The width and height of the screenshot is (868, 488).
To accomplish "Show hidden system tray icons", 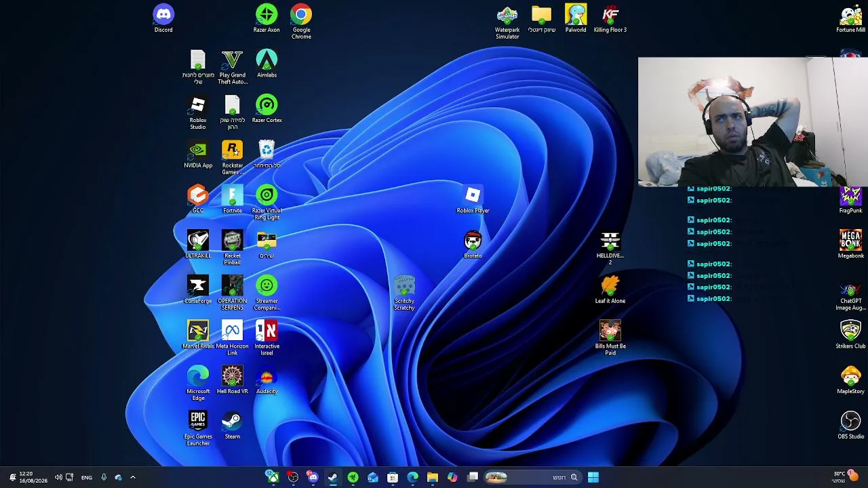I will (133, 477).
